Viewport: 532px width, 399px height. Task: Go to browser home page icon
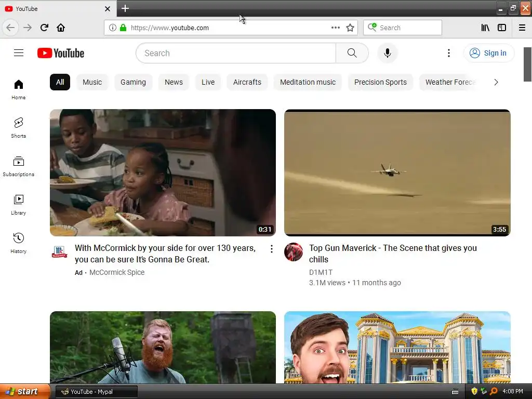tap(61, 28)
